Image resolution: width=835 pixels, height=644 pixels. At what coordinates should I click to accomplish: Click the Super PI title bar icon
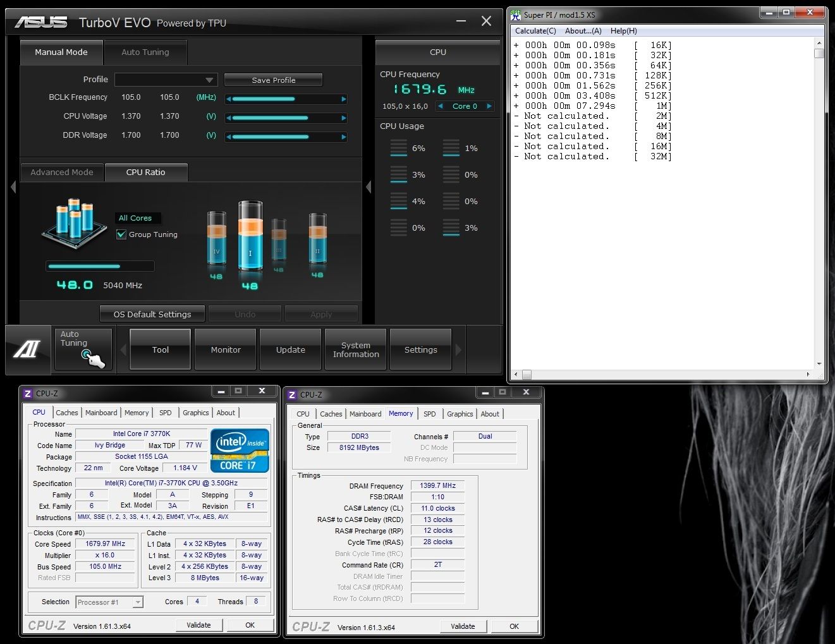516,15
